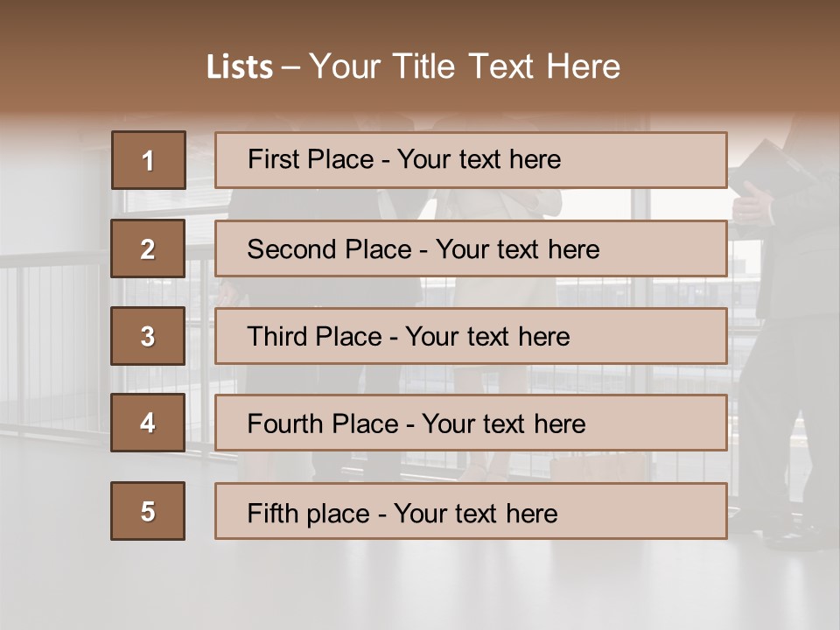Select the 'Third Place' text bar
Viewport: 840px width, 630px height.
(x=471, y=336)
